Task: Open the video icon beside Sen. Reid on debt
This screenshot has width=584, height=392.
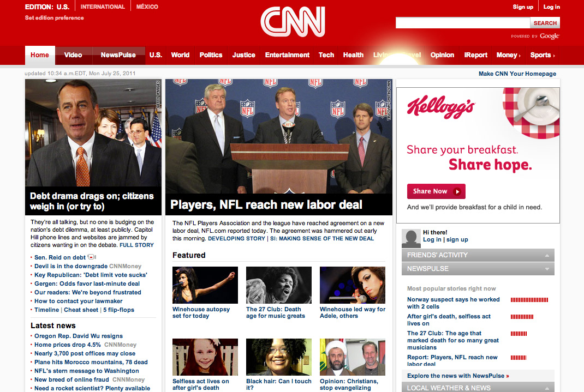Action: click(x=92, y=257)
